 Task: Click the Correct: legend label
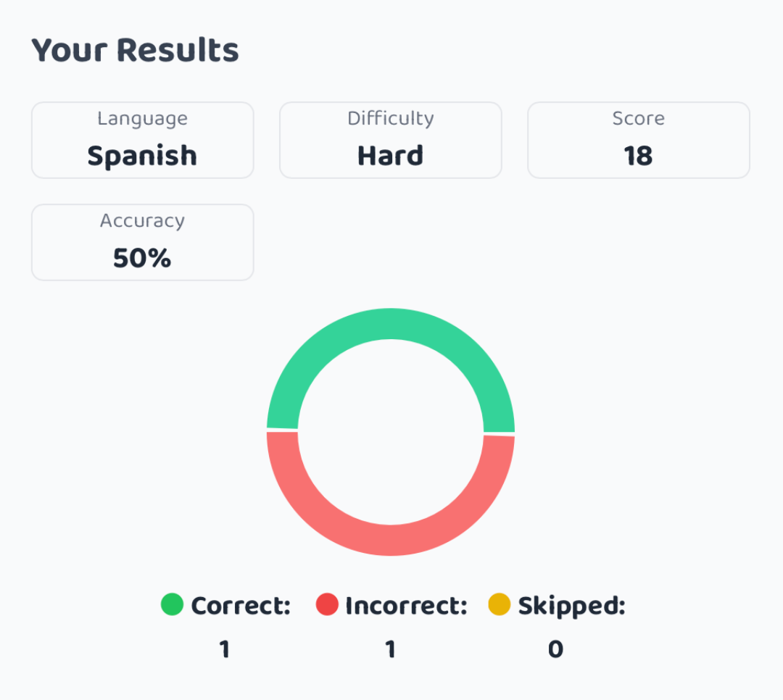(x=241, y=606)
